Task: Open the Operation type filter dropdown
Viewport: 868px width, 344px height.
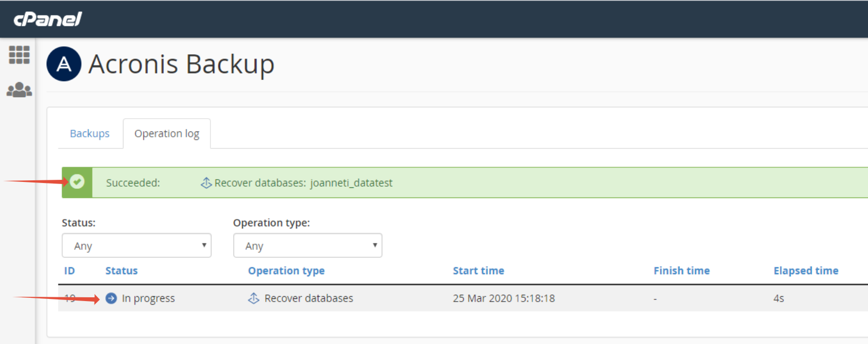Action: pos(308,245)
